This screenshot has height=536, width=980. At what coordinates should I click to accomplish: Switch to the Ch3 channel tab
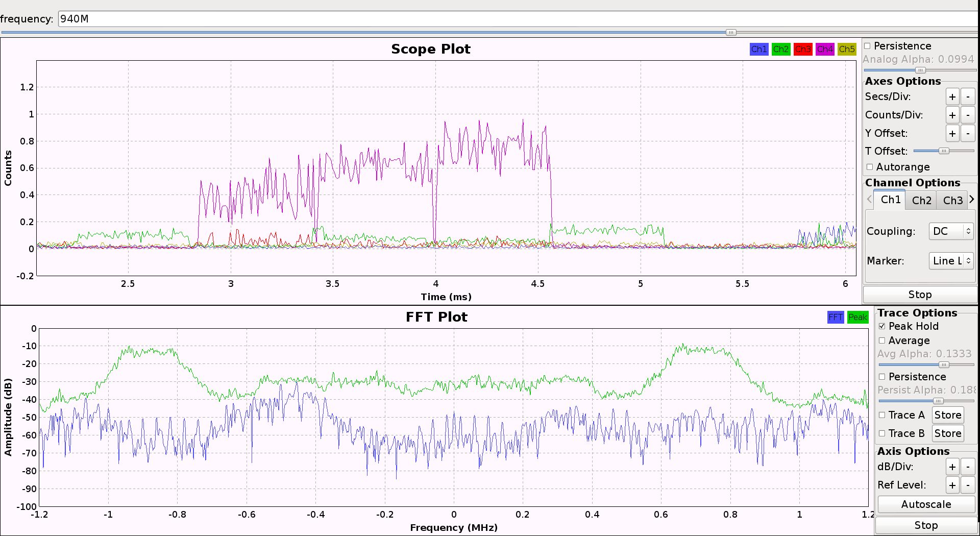point(952,201)
